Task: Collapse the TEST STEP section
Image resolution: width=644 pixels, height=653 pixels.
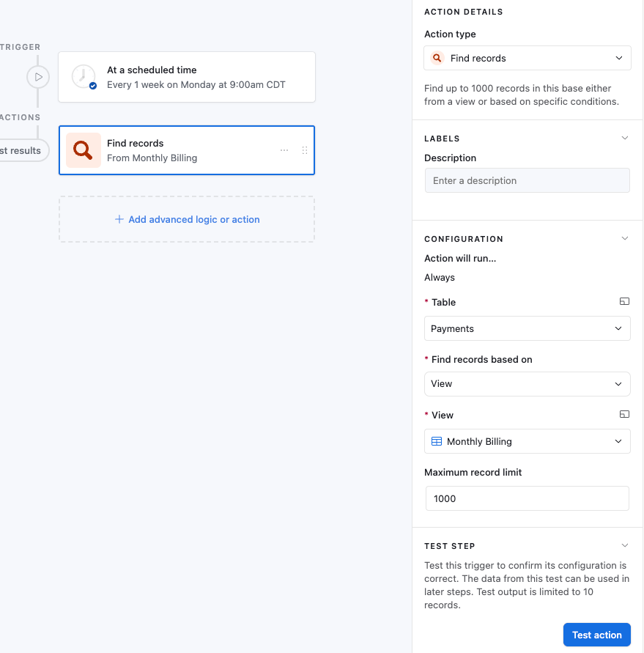Action: point(624,545)
